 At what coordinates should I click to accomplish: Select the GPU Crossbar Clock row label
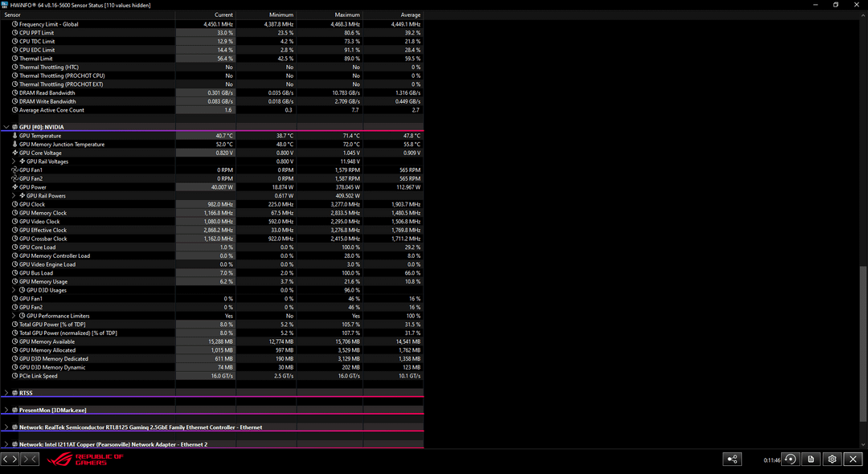(43, 239)
